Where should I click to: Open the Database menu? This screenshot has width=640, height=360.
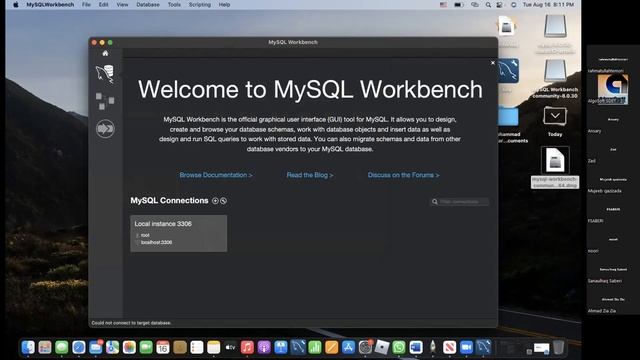148,4
